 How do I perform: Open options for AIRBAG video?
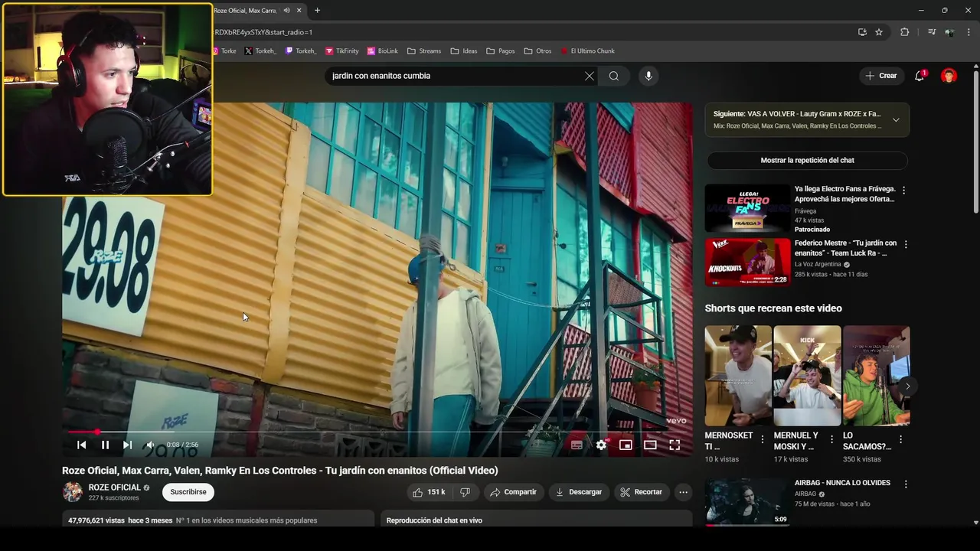(906, 484)
